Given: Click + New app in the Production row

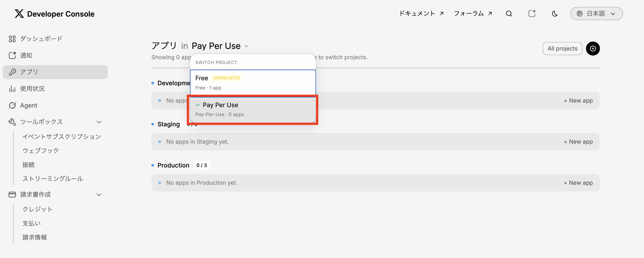Looking at the screenshot, I should [578, 183].
